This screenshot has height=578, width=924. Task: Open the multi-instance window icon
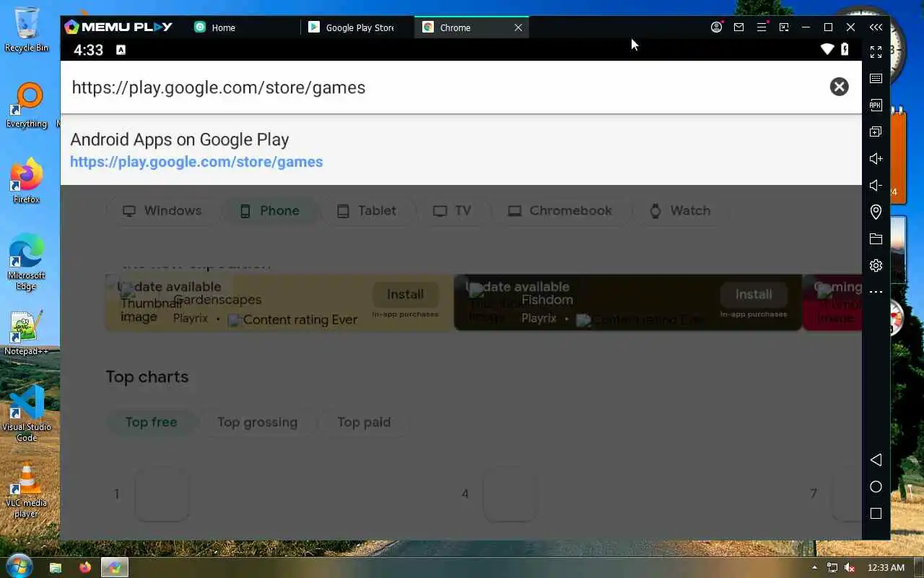coord(876,131)
